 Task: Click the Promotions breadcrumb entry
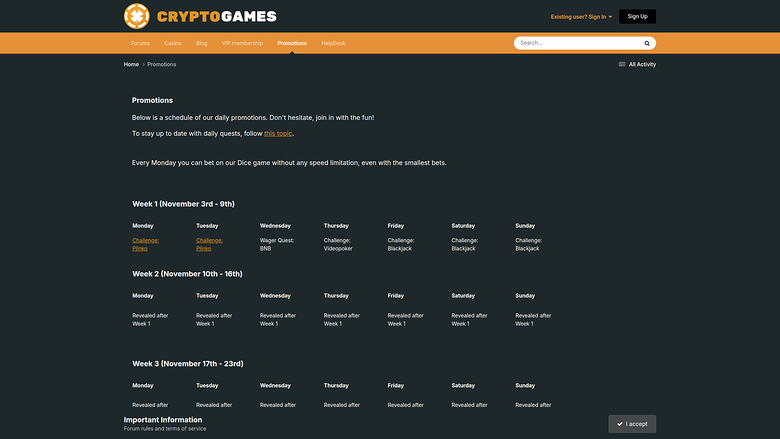pyautogui.click(x=162, y=64)
